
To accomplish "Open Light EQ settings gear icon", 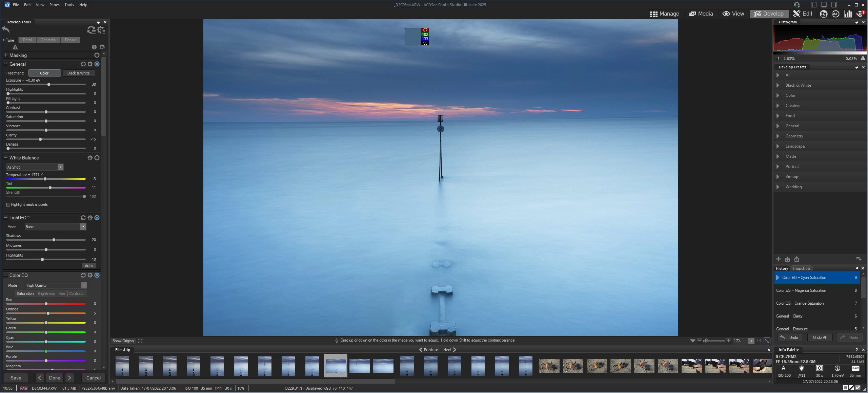I will point(90,218).
